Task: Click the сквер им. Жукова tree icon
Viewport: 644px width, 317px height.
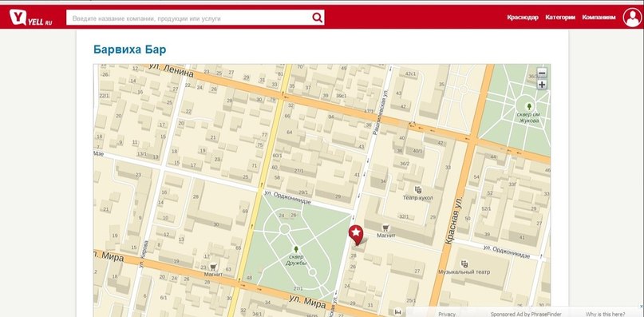Action: click(529, 106)
